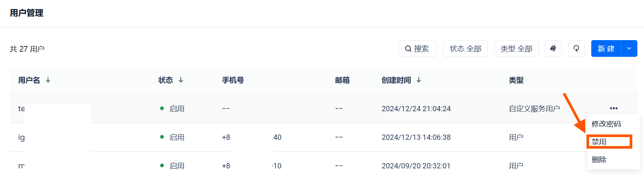Refresh the user list

click(x=576, y=48)
